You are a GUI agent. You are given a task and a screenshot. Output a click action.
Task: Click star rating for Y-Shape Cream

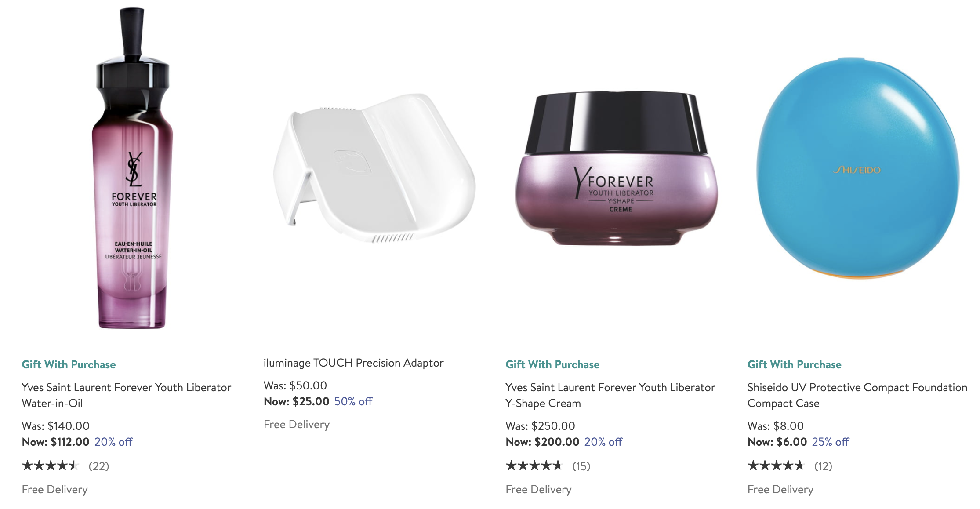coord(534,465)
